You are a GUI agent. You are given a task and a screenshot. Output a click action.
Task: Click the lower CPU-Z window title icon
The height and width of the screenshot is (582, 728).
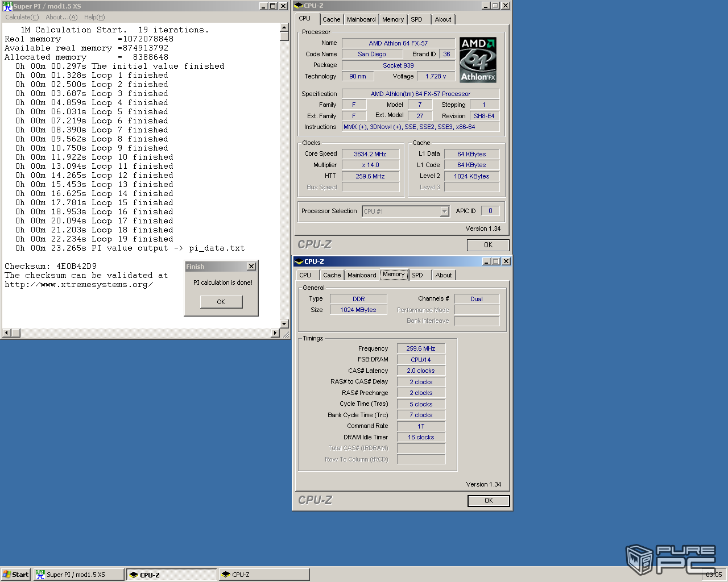[x=299, y=261]
